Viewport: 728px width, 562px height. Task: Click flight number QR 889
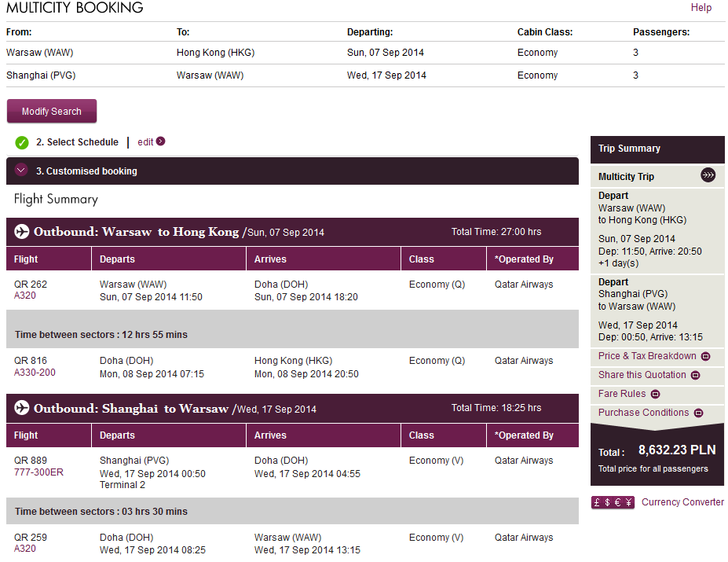pyautogui.click(x=31, y=460)
